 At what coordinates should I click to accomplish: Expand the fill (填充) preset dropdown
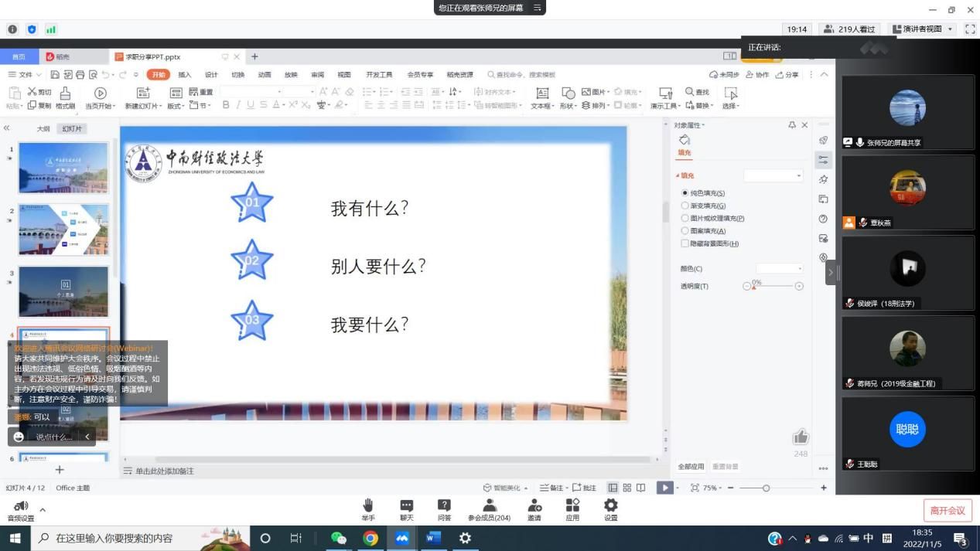[773, 175]
